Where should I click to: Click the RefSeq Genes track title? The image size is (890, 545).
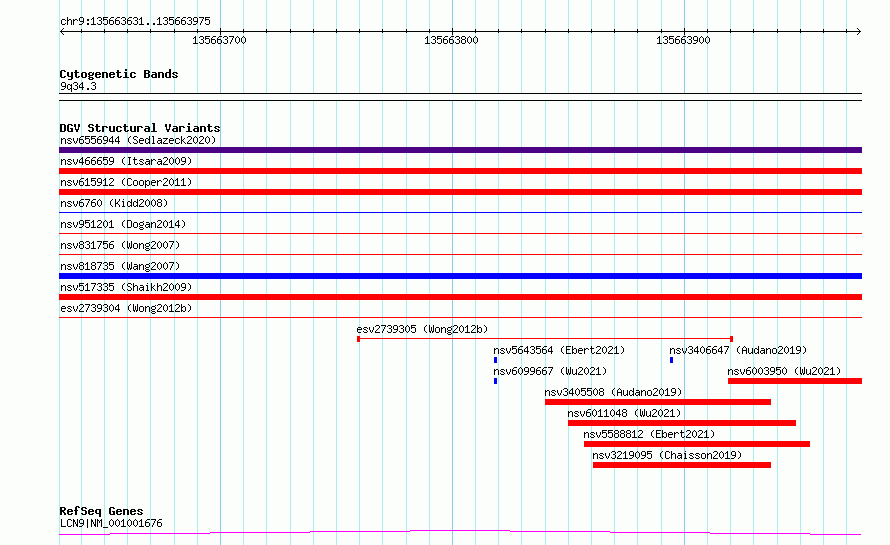101,511
